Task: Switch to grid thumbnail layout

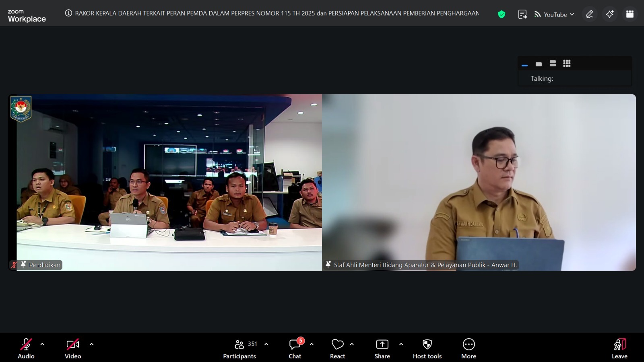Action: 567,64
